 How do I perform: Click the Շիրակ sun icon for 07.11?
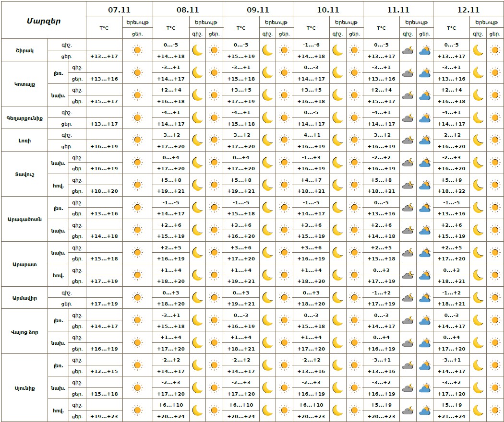point(137,50)
